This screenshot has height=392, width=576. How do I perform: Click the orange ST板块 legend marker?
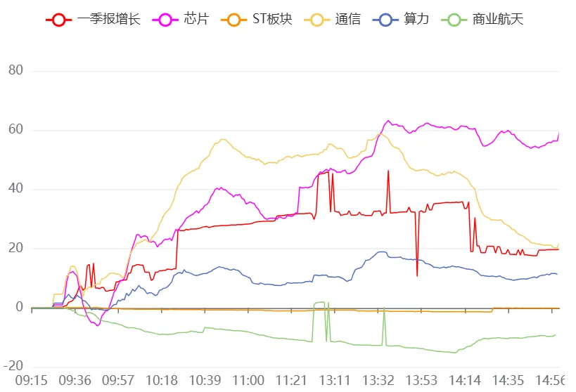pyautogui.click(x=233, y=20)
